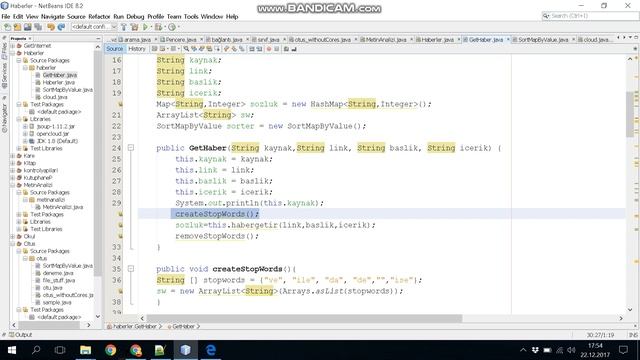The height and width of the screenshot is (360, 640).
Task: Close the GetHaber.java tab
Action: point(508,40)
